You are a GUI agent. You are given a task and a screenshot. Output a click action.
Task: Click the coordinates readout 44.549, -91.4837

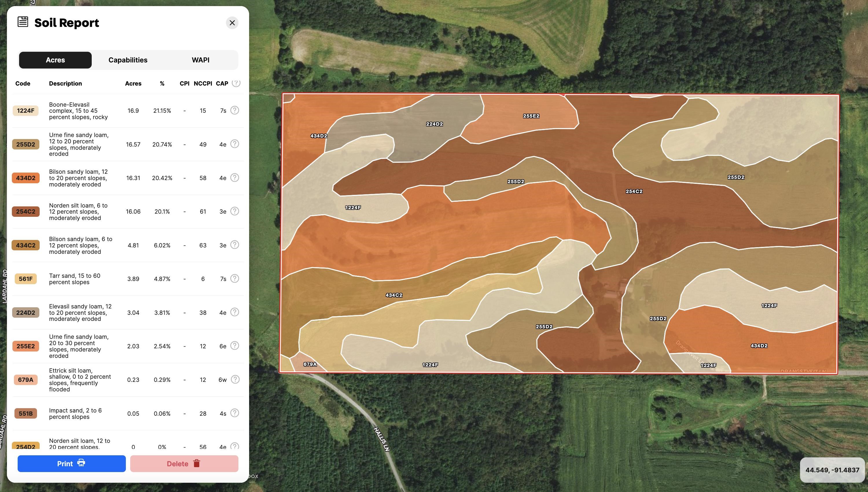tap(832, 470)
